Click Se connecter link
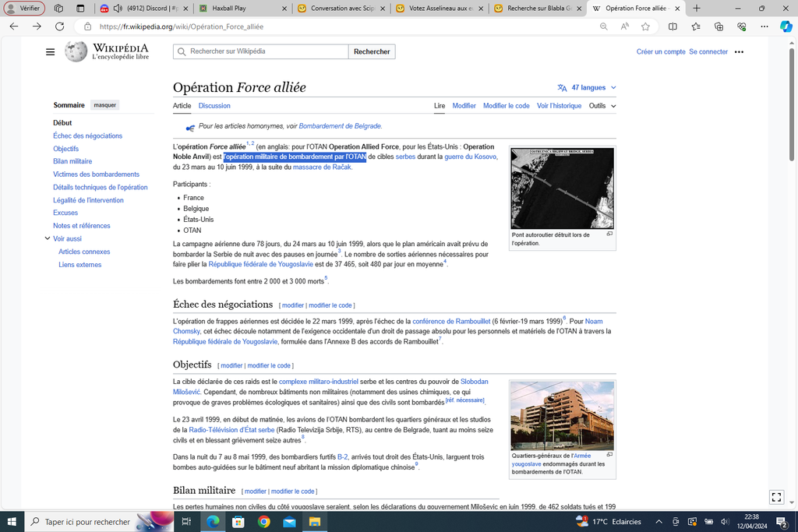 [708, 52]
